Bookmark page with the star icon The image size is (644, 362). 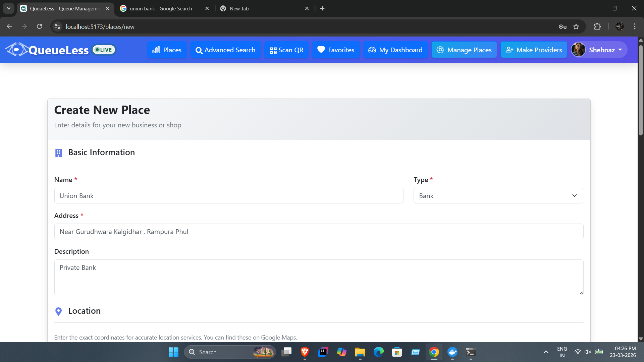[576, 26]
